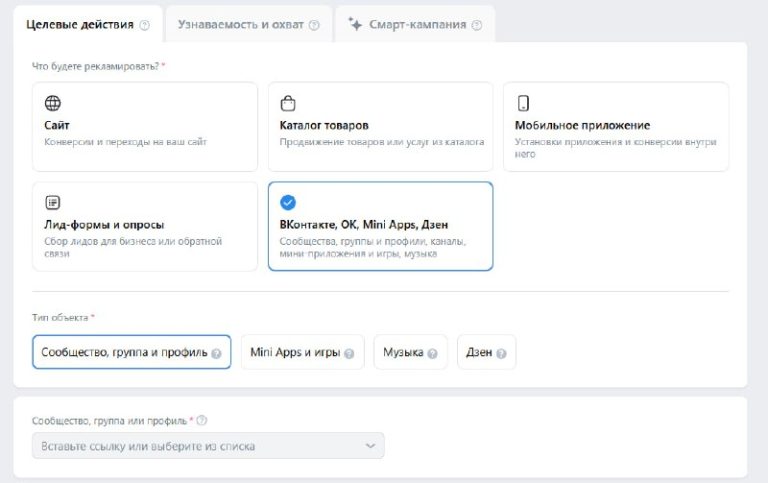The height and width of the screenshot is (483, 768).
Task: Click the phone icon for Мобильное приложение
Action: click(x=523, y=103)
